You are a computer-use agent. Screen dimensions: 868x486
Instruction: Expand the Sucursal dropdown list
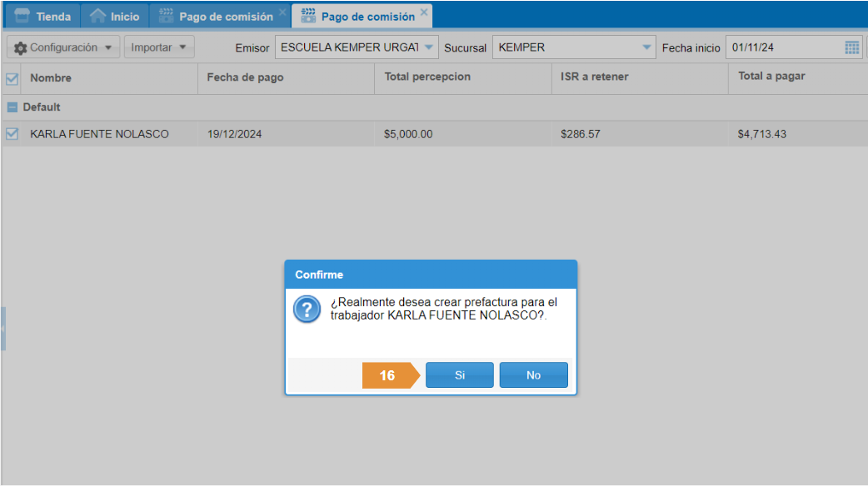coord(647,47)
